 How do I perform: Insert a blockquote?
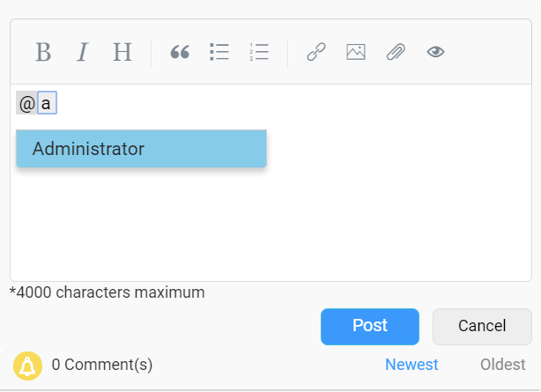(180, 53)
